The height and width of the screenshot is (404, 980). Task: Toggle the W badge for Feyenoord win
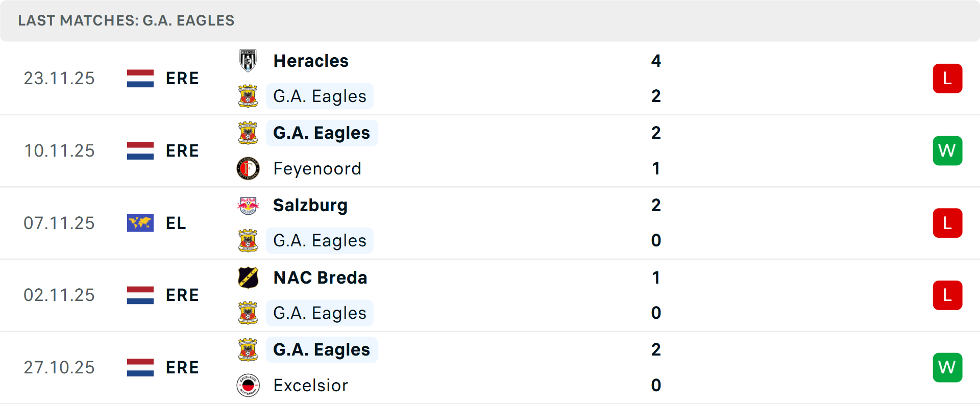[947, 150]
